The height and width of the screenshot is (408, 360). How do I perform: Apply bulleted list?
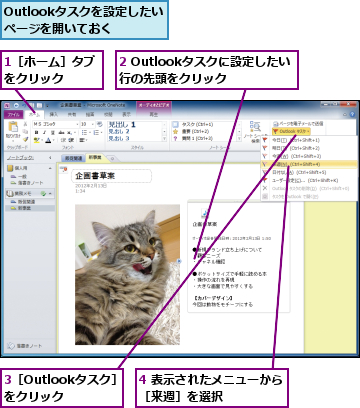(85, 132)
